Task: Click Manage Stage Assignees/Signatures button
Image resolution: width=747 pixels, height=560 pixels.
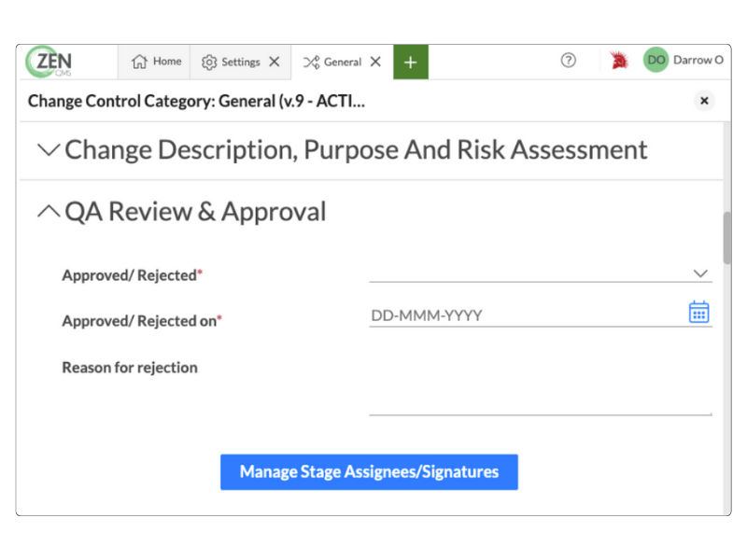Action: pyautogui.click(x=369, y=472)
